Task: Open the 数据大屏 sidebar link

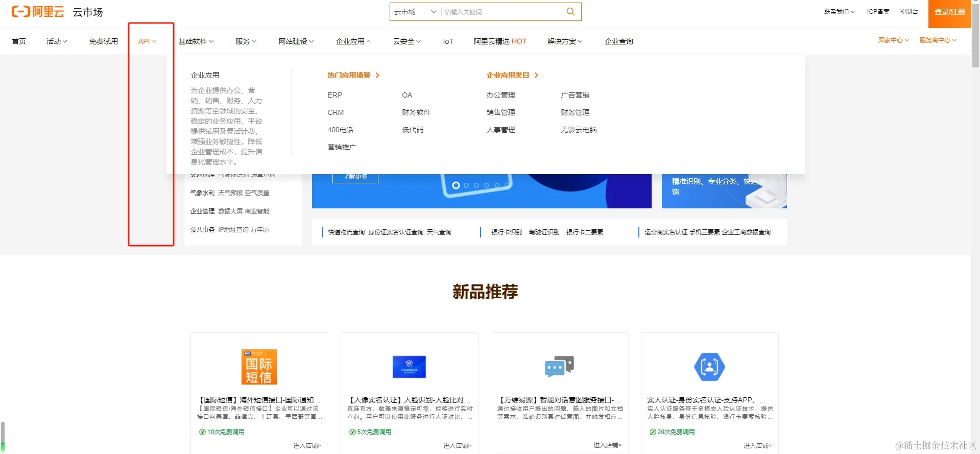Action: [x=230, y=211]
